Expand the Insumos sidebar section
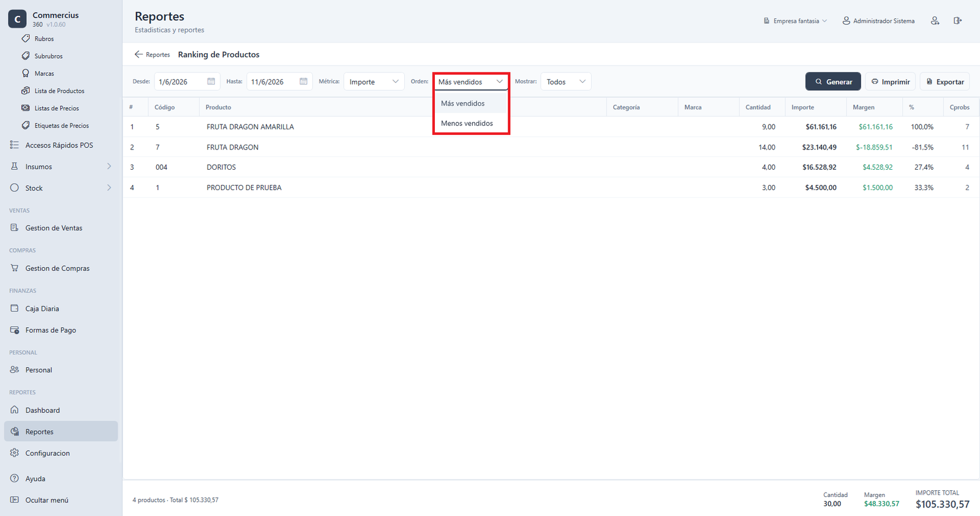This screenshot has width=980, height=516. (x=61, y=166)
